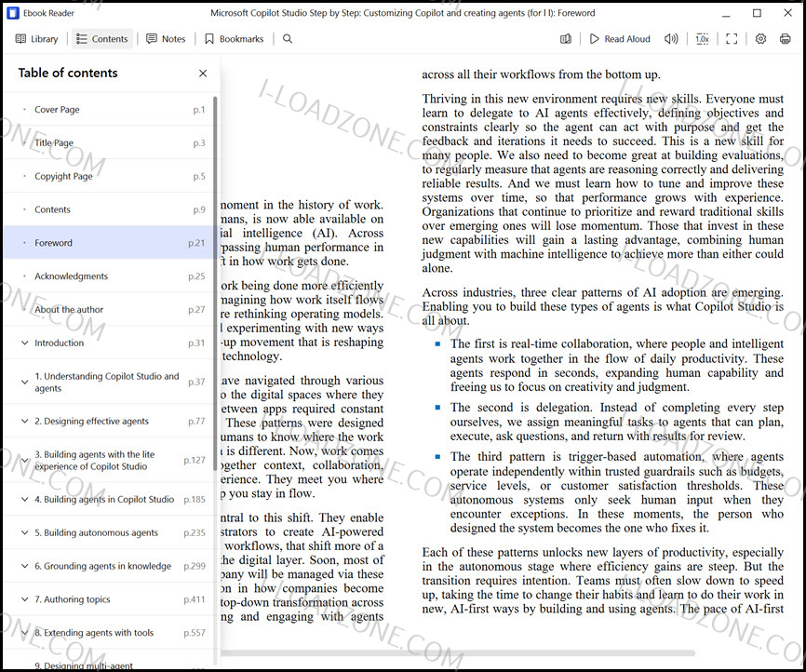Image resolution: width=806 pixels, height=672 pixels.
Task: Expand chapter 7 Authoring topics chevron
Action: [24, 599]
